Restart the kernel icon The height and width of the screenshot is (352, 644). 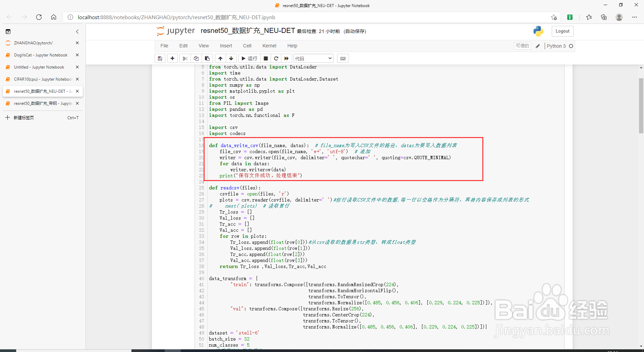pyautogui.click(x=276, y=58)
